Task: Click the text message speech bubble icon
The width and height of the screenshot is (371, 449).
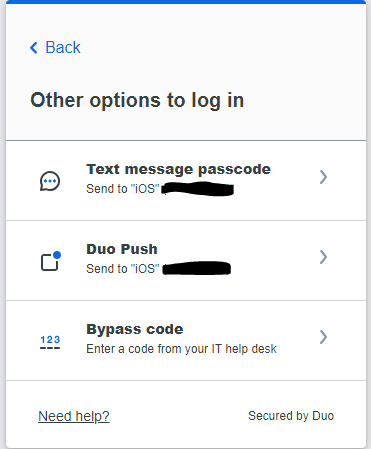Action: tap(50, 181)
